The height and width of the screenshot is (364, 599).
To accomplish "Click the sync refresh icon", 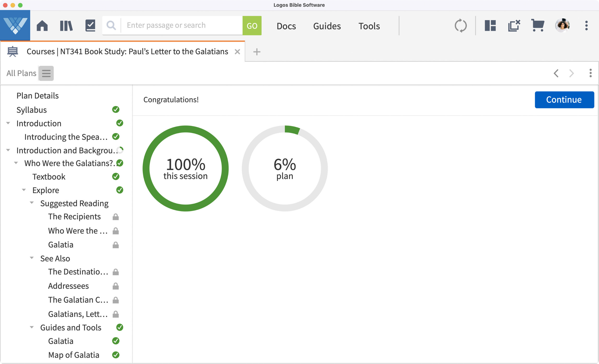I will (x=461, y=26).
